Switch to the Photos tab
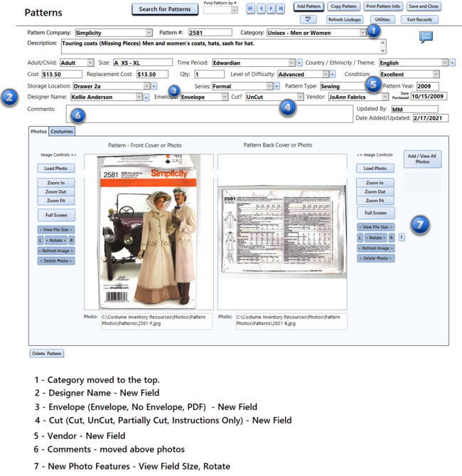 coord(38,132)
